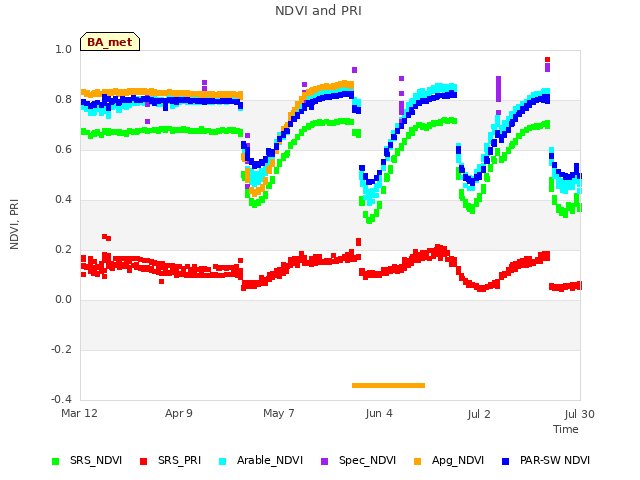This screenshot has height=480, width=640.
Task: Click the y-axis label NDVI, PRI
Action: tap(14, 224)
